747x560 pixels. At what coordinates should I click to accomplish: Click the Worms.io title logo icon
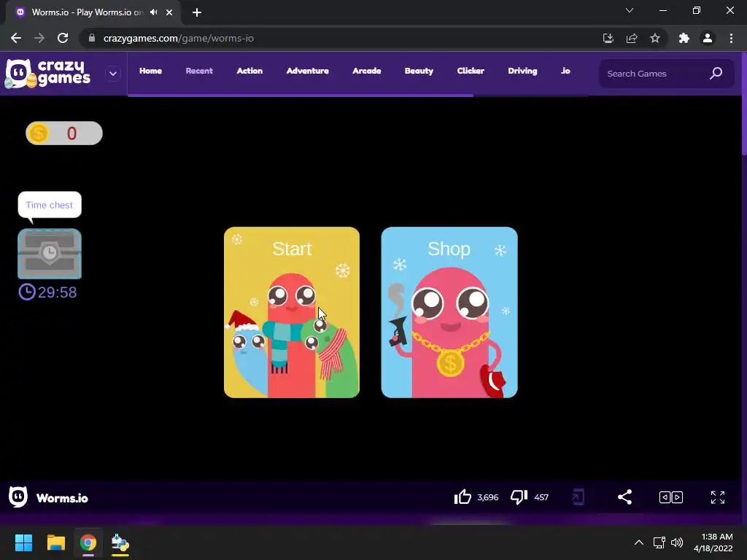click(x=18, y=497)
